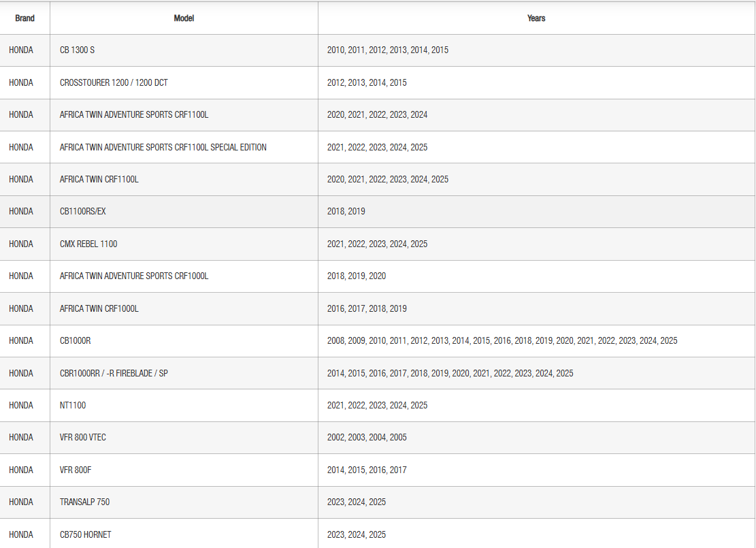The height and width of the screenshot is (548, 756).
Task: Click the years cell listing 2018, 2019 only
Action: pos(346,212)
